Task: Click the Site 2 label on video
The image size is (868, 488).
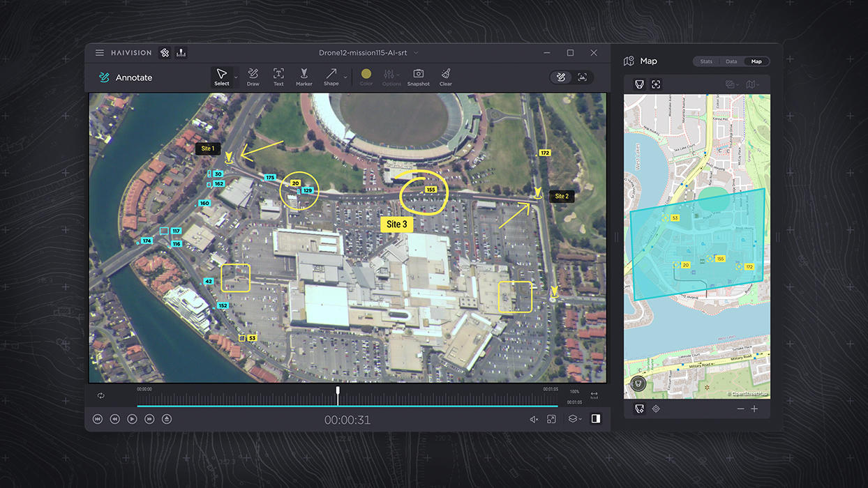Action: [562, 197]
